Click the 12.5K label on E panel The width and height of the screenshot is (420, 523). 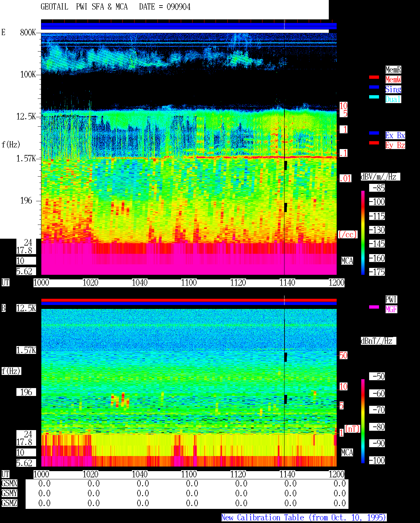[x=26, y=117]
